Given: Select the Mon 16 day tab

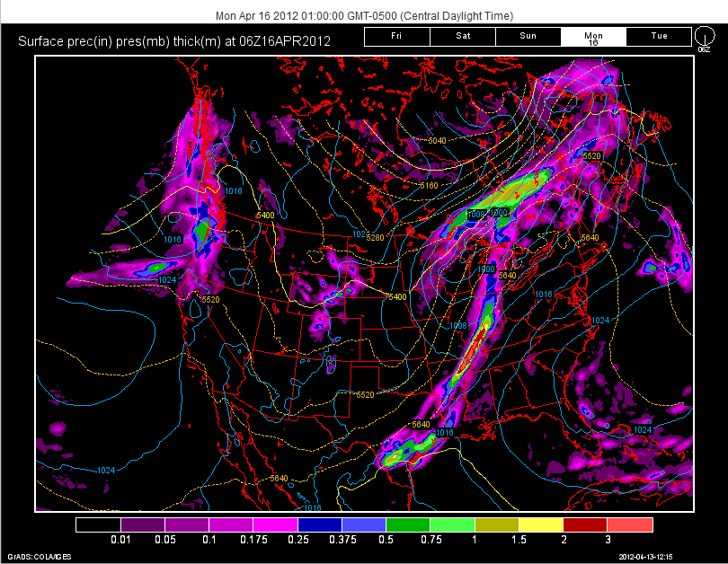Looking at the screenshot, I should pos(594,37).
